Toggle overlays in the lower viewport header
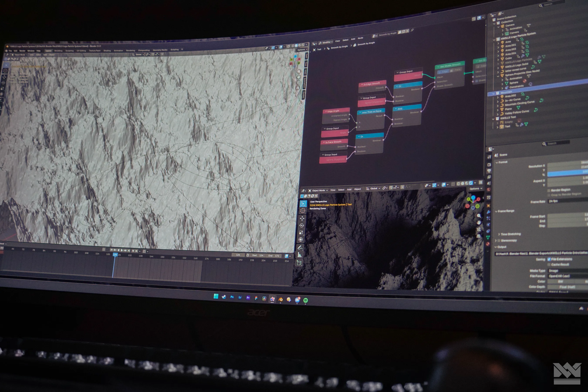Image resolution: width=588 pixels, height=392 pixels. coord(444,184)
